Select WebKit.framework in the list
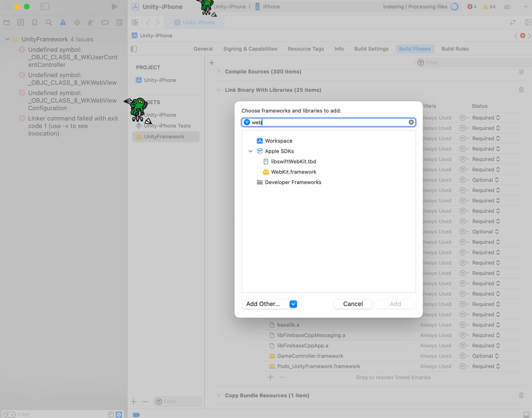The width and height of the screenshot is (532, 418). click(x=293, y=172)
